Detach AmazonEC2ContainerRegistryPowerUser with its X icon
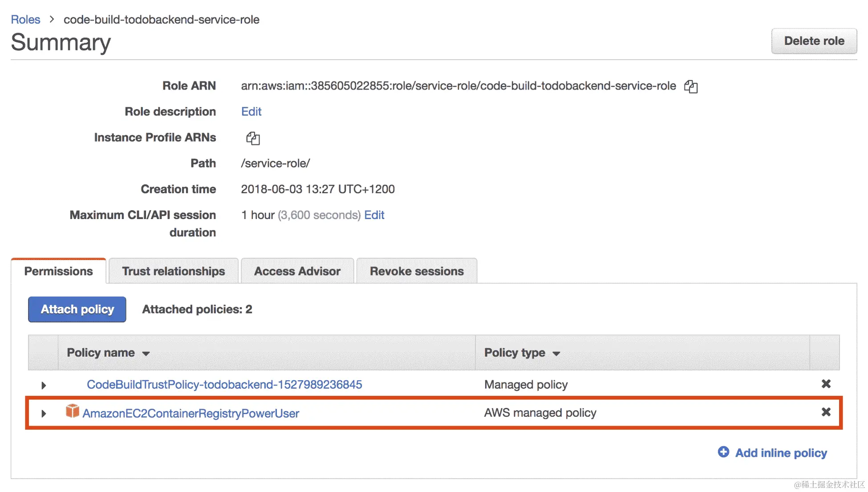The width and height of the screenshot is (868, 492). 826,412
